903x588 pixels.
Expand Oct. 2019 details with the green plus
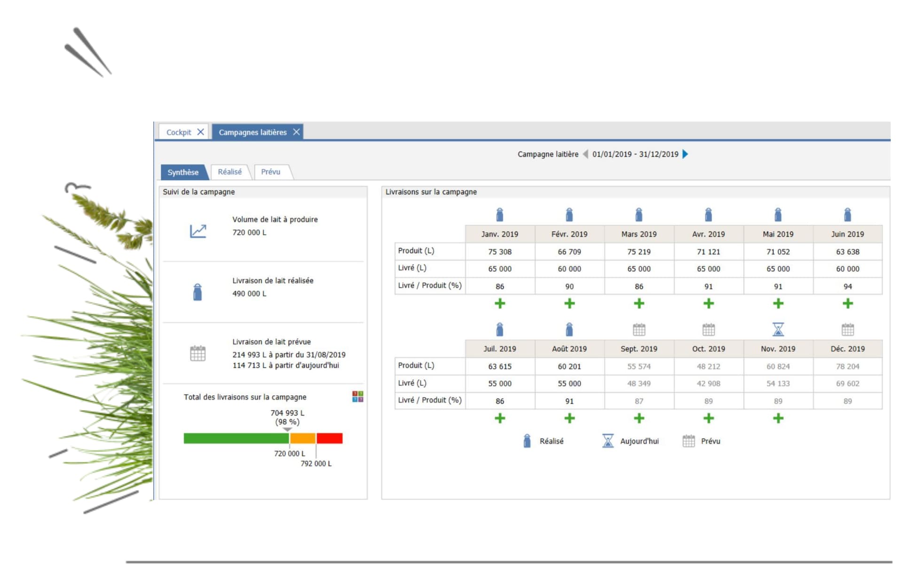[x=708, y=418]
